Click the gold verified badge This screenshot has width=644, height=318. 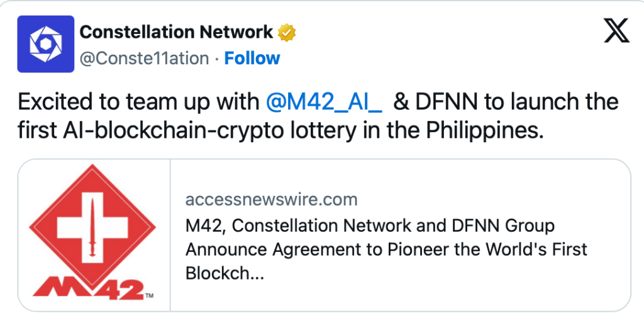click(287, 32)
